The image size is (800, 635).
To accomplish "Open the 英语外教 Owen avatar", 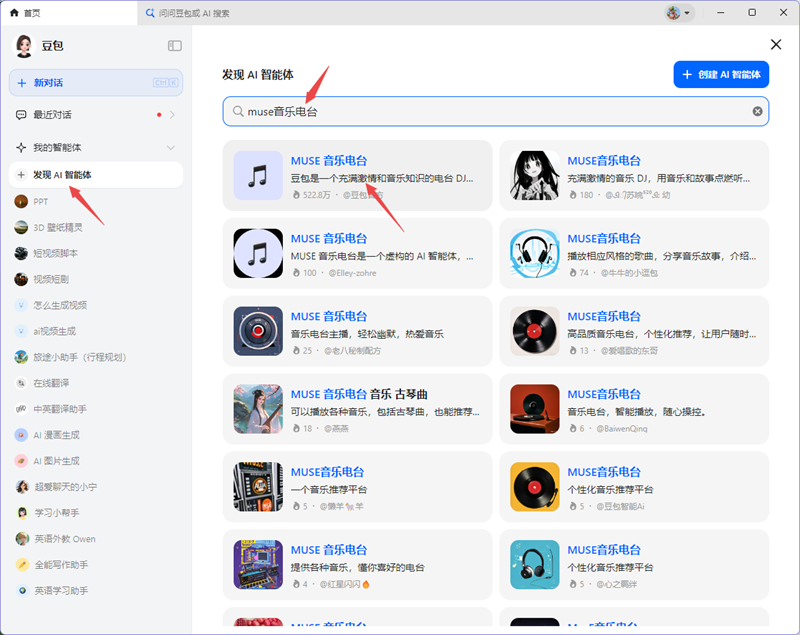I will click(x=22, y=539).
